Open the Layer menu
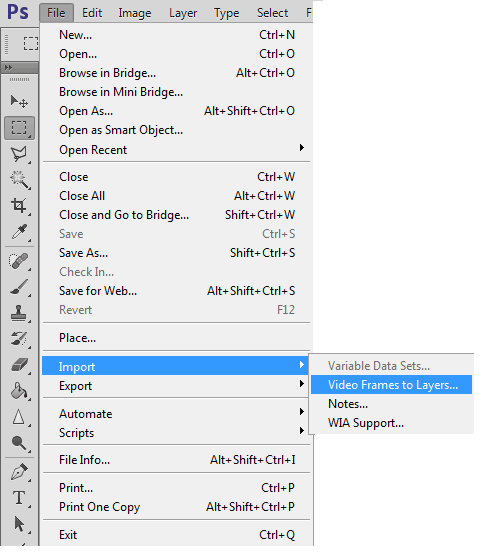This screenshot has height=554, width=482. tap(183, 13)
